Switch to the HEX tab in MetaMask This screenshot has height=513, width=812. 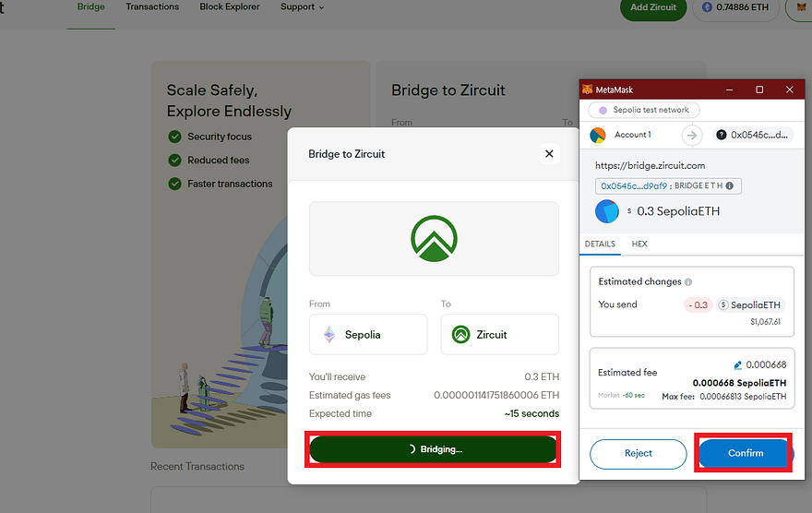639,244
